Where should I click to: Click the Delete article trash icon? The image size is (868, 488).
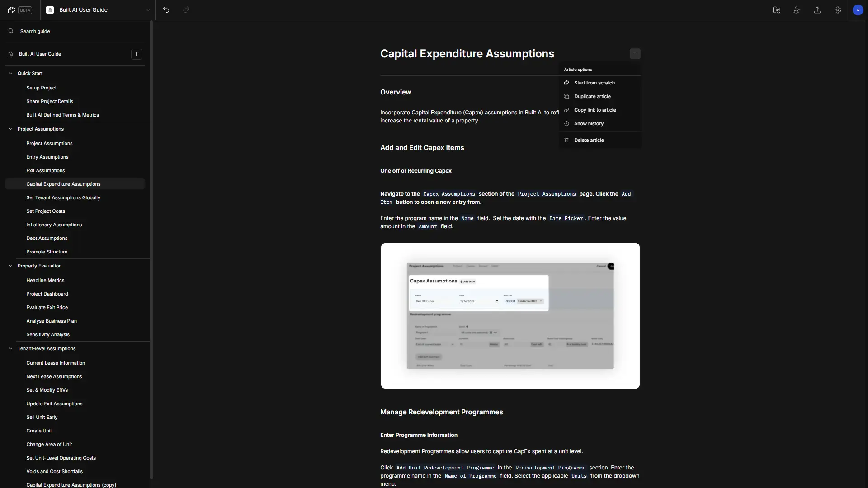click(566, 140)
